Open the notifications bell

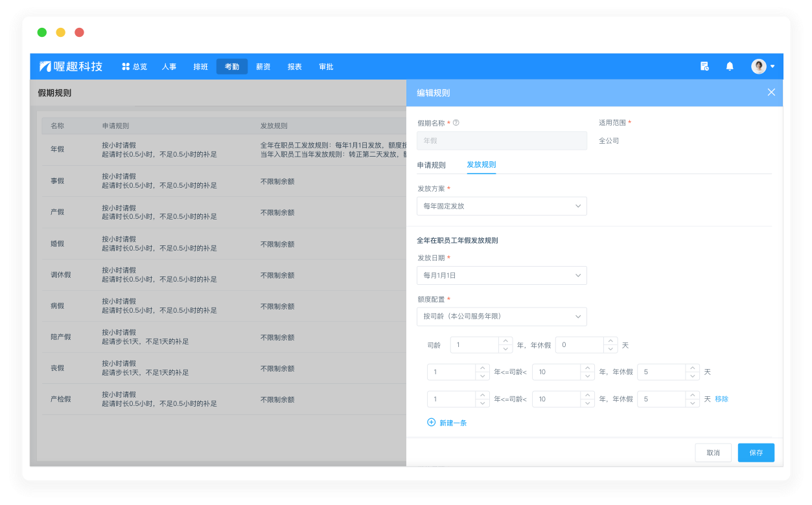[x=730, y=66]
